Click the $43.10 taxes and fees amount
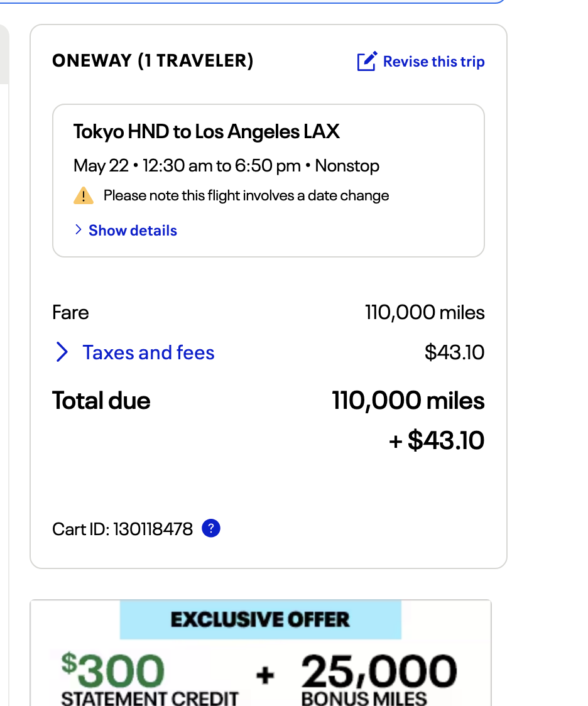This screenshot has width=588, height=706. point(454,352)
